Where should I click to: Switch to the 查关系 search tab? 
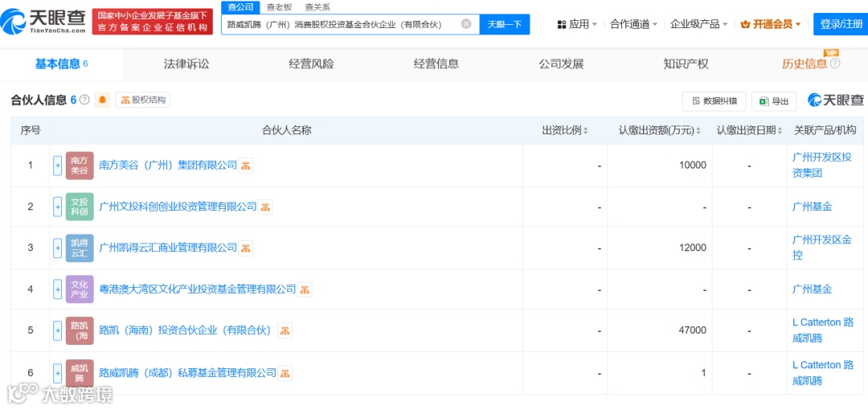point(317,7)
